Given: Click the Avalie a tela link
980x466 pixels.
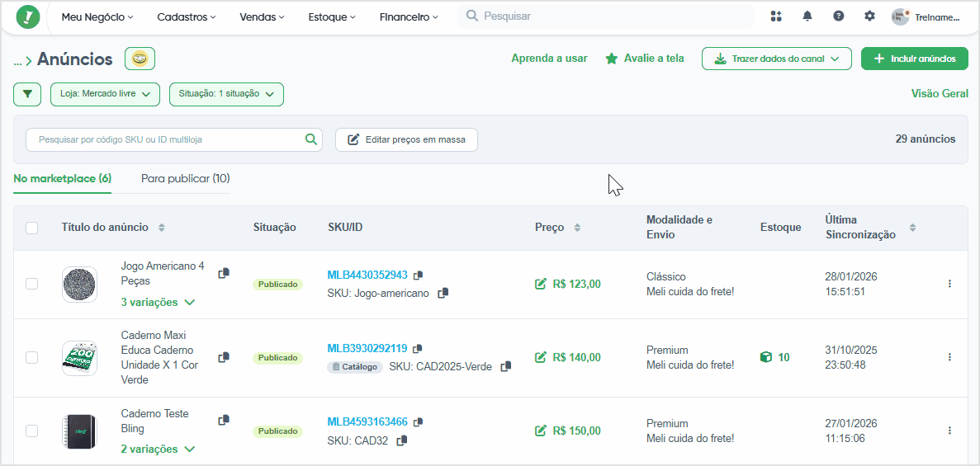Looking at the screenshot, I should click(645, 58).
